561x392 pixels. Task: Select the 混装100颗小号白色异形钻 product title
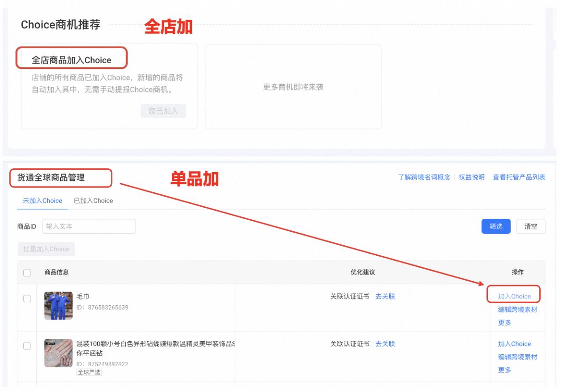(x=156, y=349)
